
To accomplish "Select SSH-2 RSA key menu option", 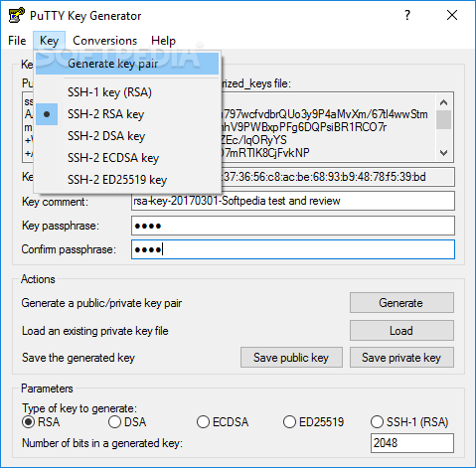I will 127,114.
